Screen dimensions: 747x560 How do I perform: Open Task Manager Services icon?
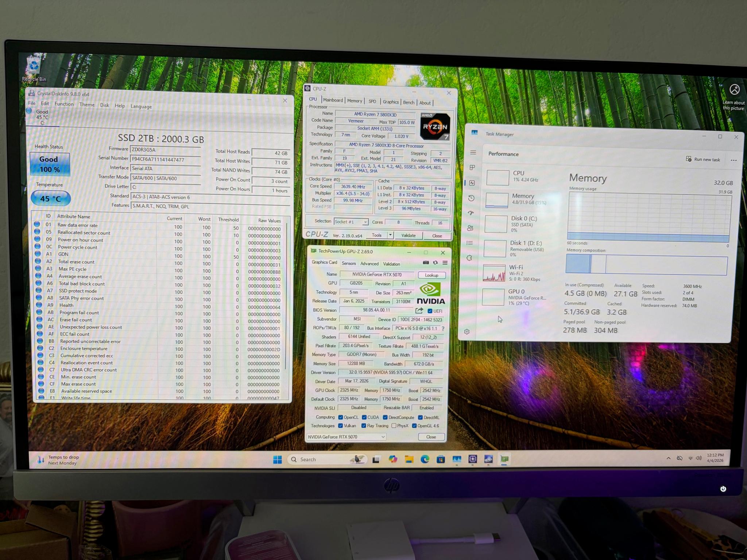tap(469, 258)
